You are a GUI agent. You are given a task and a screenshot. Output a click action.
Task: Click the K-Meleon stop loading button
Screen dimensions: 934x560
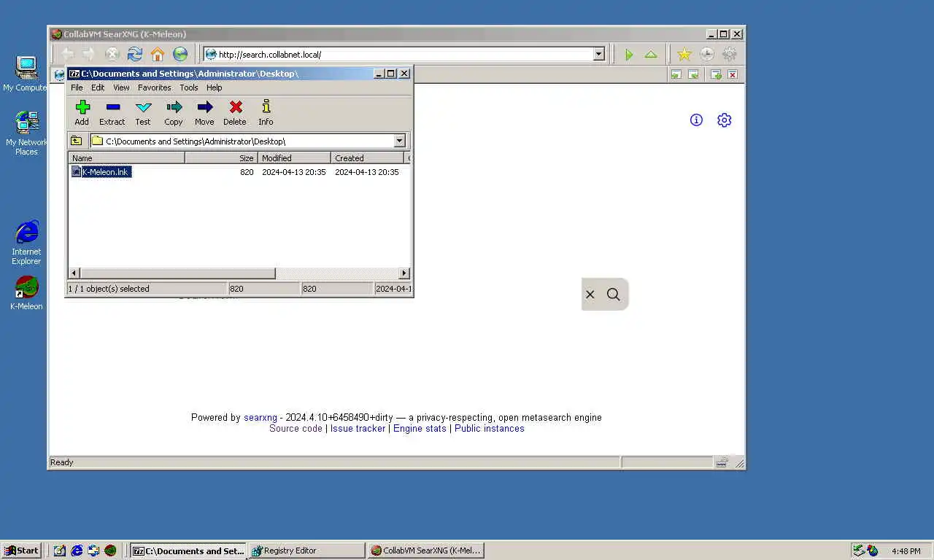tap(112, 54)
